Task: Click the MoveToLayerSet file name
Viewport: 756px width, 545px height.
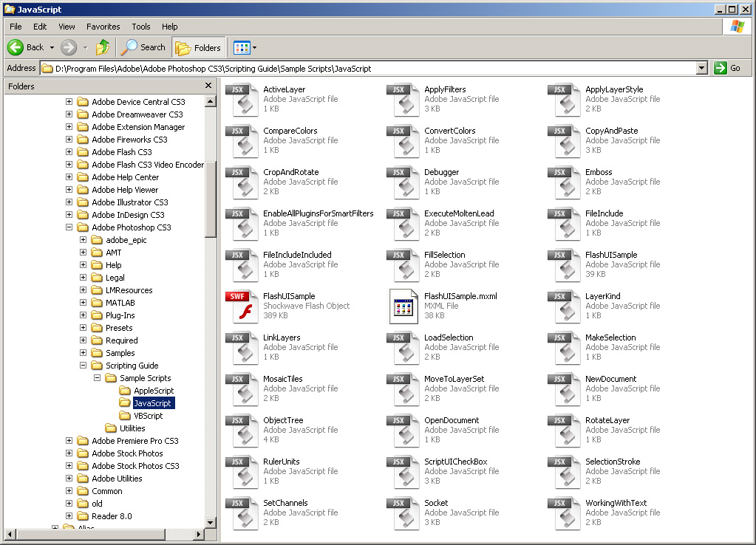Action: [454, 380]
